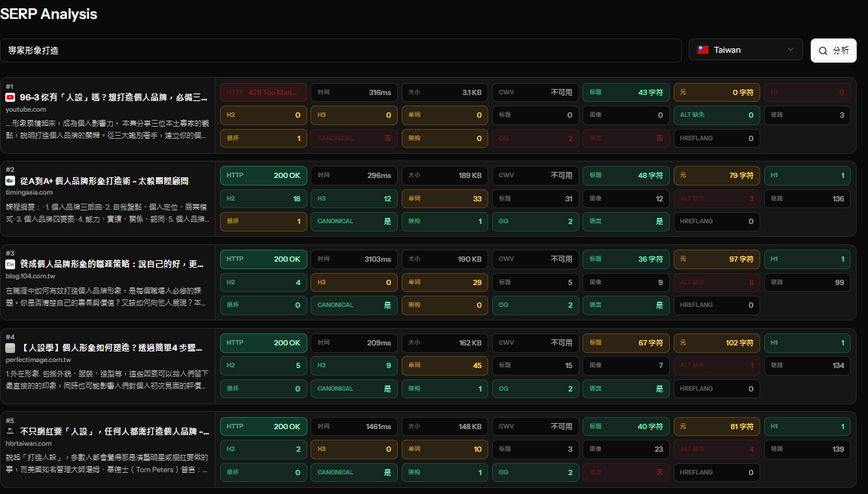Click the blog.104.com.tw favicon in result #3
The width and height of the screenshot is (868, 494).
point(10,264)
